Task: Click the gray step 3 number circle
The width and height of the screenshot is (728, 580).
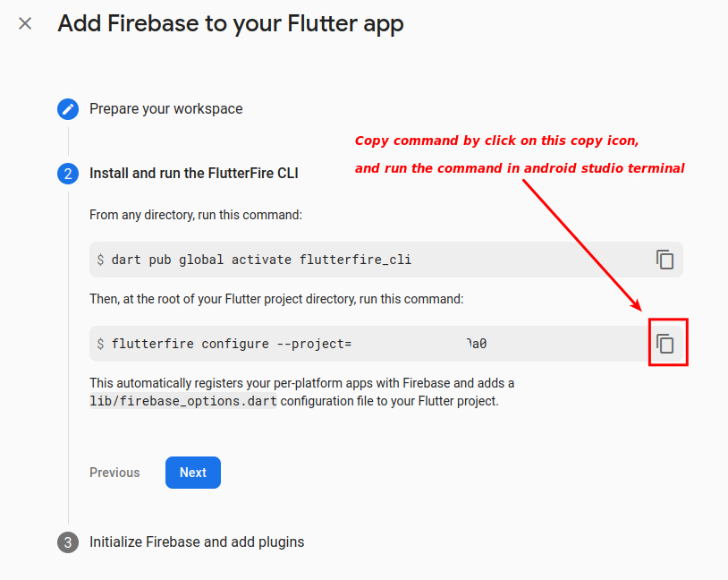Action: click(x=68, y=542)
